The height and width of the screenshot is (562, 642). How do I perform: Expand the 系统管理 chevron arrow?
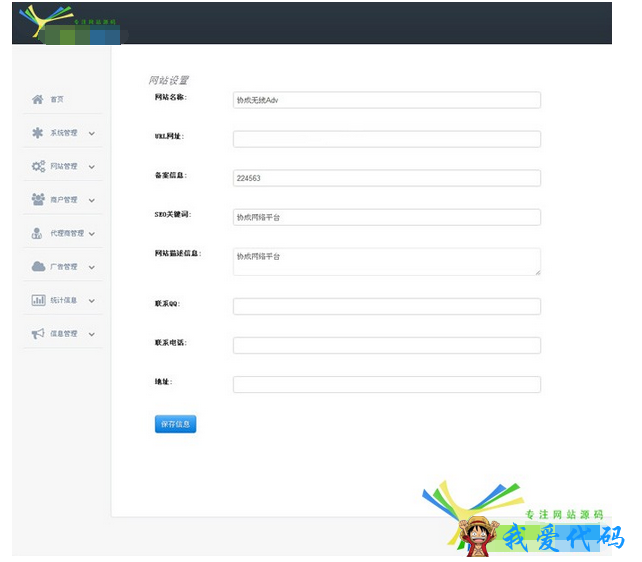tap(92, 133)
